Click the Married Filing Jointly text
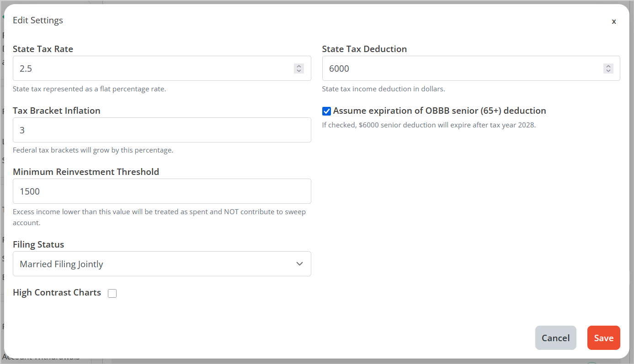Viewport: 634px width, 364px height. click(61, 264)
